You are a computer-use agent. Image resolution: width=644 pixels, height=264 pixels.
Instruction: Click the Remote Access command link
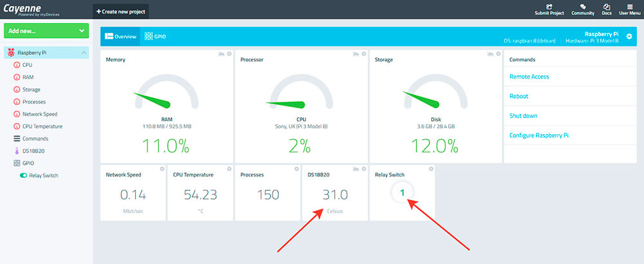click(x=529, y=77)
